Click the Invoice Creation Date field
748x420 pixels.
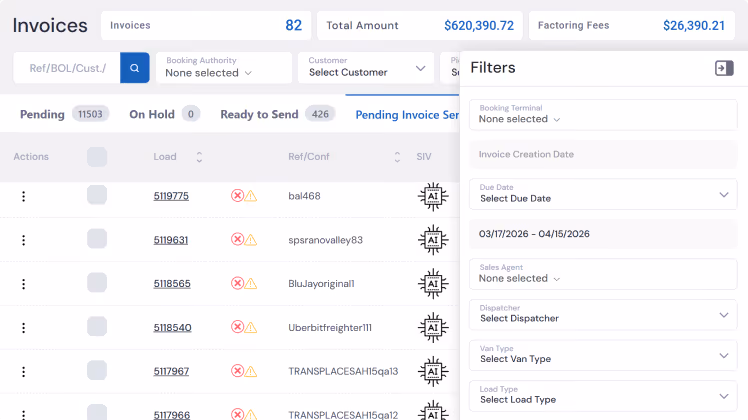pyautogui.click(x=603, y=154)
